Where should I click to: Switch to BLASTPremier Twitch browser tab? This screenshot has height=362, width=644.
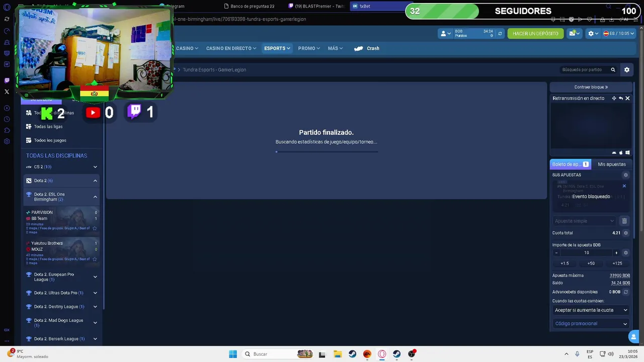point(316,6)
